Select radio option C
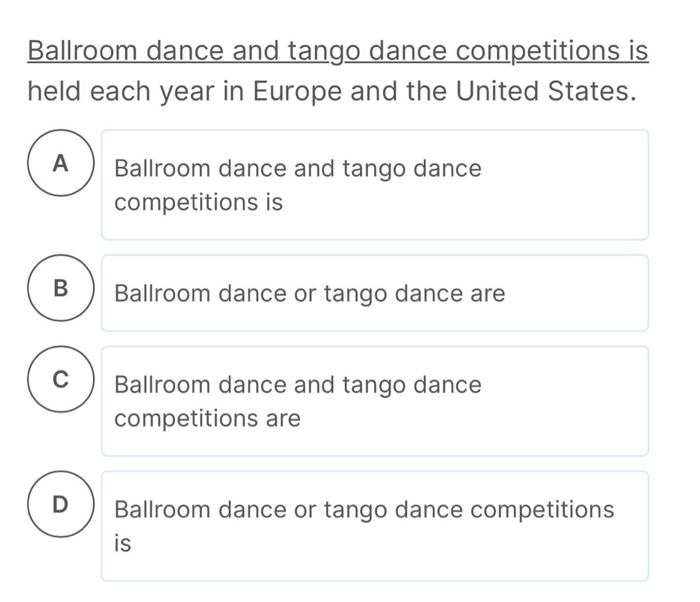This screenshot has height=602, width=700. (60, 379)
